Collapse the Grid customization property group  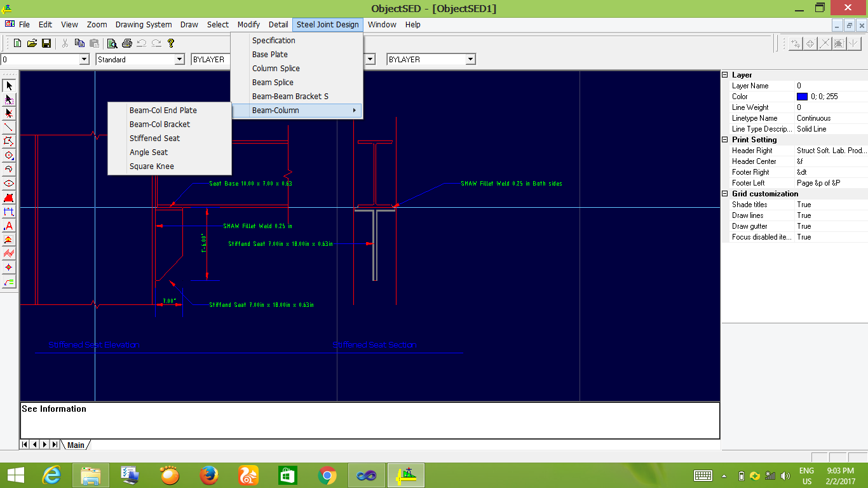point(725,194)
